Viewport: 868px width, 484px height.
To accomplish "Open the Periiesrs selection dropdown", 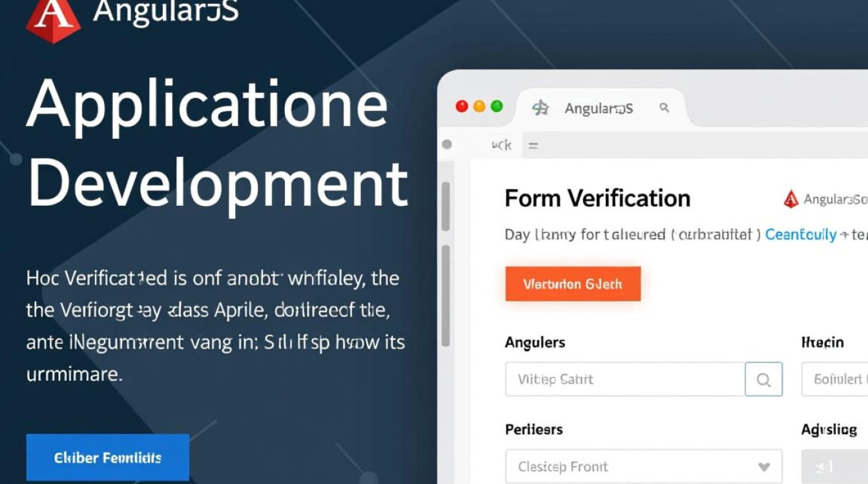I will [x=643, y=466].
